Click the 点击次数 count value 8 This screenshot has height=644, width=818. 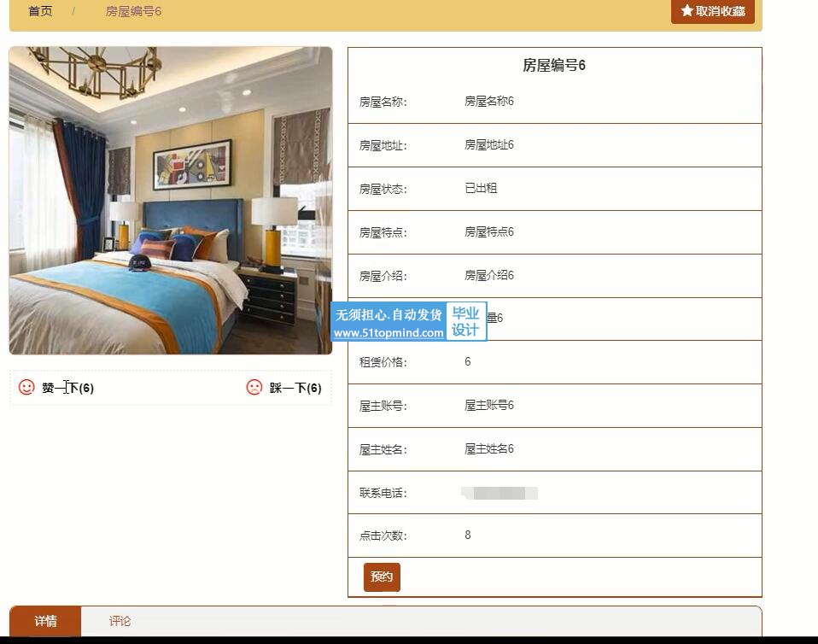tap(468, 535)
